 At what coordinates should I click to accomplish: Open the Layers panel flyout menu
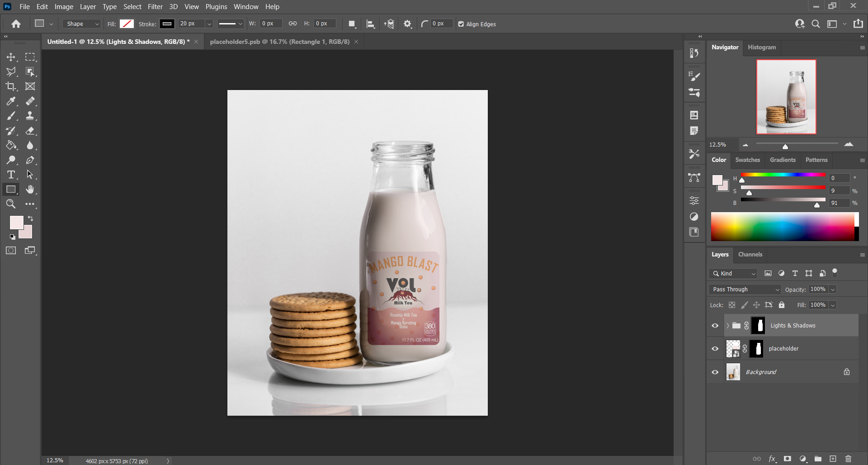tap(862, 255)
